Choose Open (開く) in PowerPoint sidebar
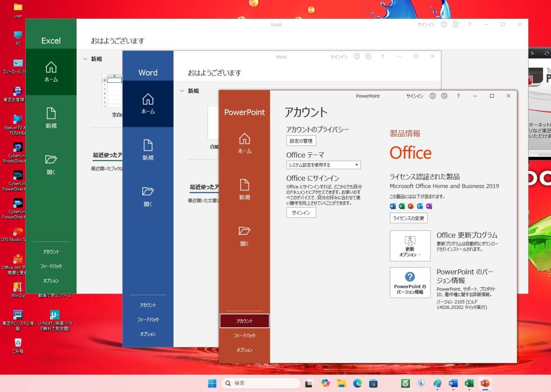Viewport: 551px width, 392px height. pos(244,235)
